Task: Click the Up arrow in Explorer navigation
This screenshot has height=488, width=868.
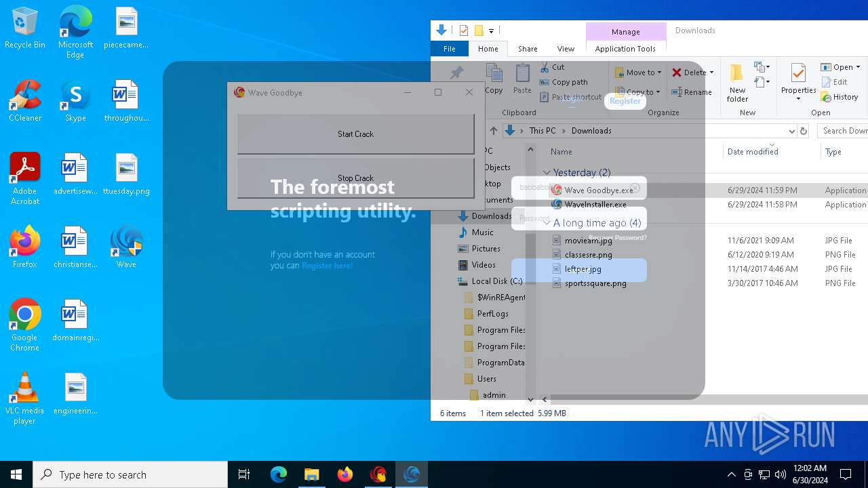Action: pos(493,131)
